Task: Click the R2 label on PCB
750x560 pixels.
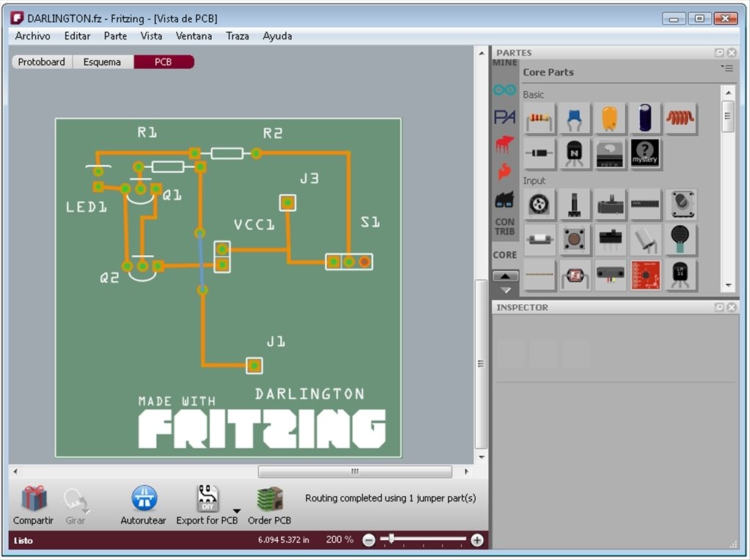Action: click(x=273, y=133)
